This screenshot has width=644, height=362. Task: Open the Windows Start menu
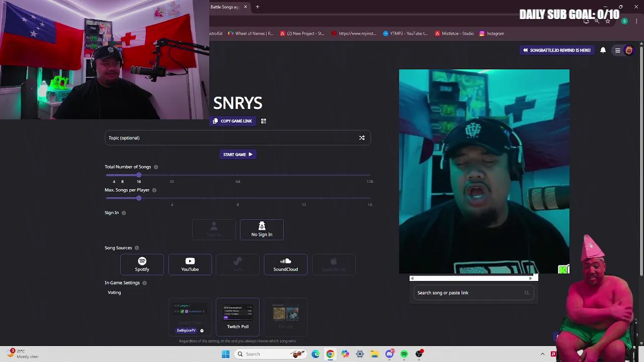(225, 354)
